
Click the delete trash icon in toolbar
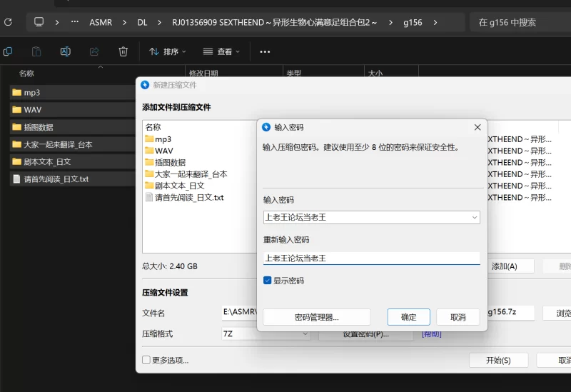point(123,51)
